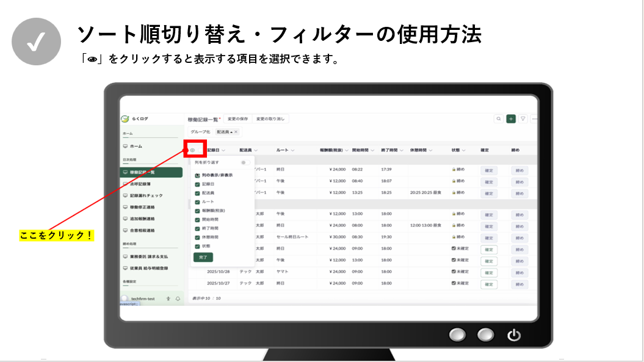
Task: Click the bell icon next to techfirm-test
Action: [178, 299]
